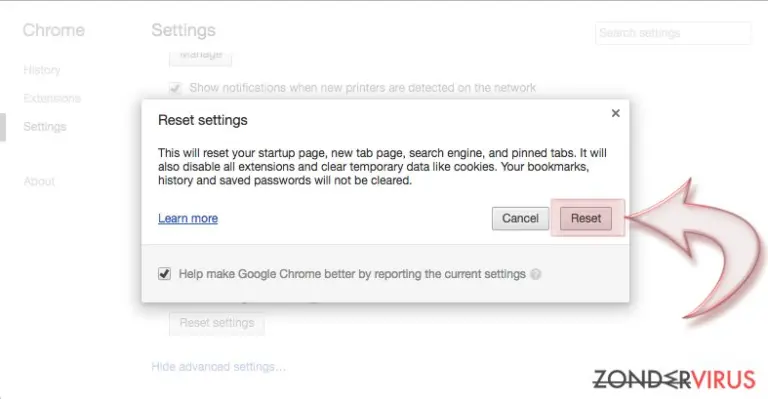
Task: Click the Reset settings dialog title
Action: (x=203, y=120)
